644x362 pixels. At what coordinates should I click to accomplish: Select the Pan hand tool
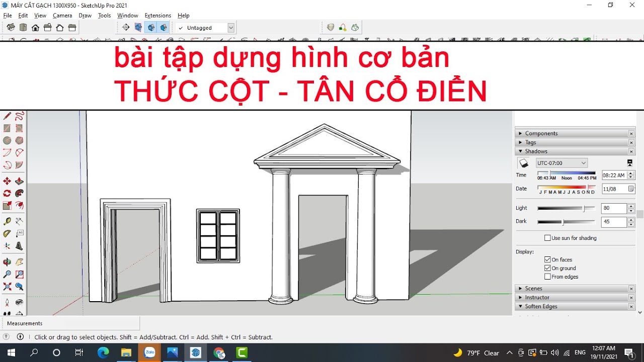[x=19, y=262]
